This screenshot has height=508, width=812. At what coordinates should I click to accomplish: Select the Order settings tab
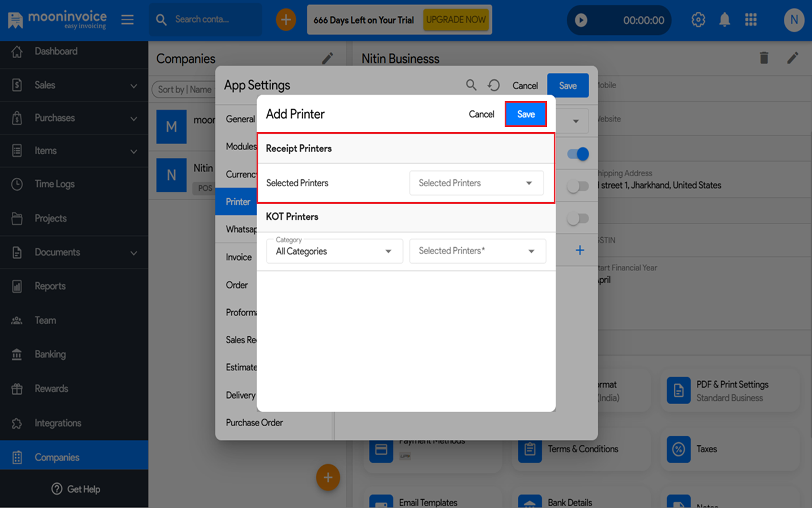pos(237,285)
